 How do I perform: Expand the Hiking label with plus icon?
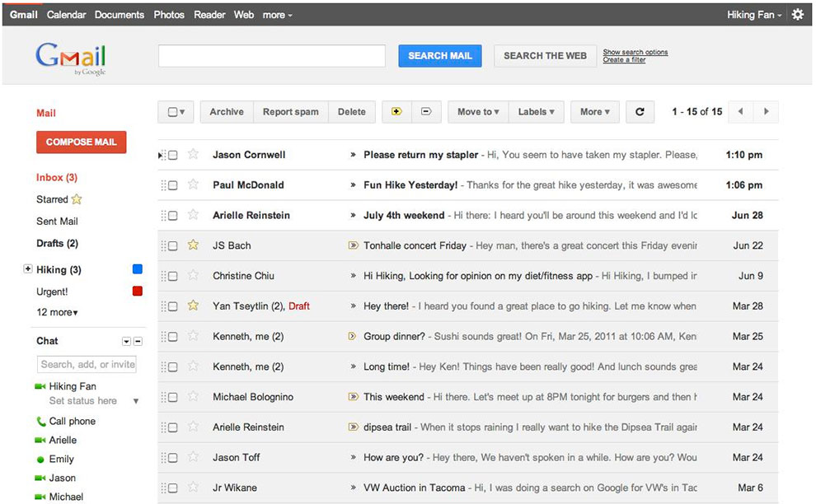pos(27,269)
